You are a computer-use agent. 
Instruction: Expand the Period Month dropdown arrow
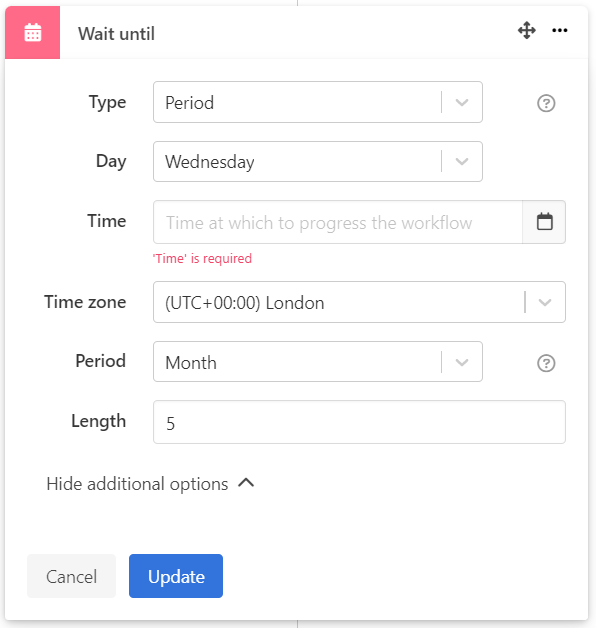click(x=462, y=362)
